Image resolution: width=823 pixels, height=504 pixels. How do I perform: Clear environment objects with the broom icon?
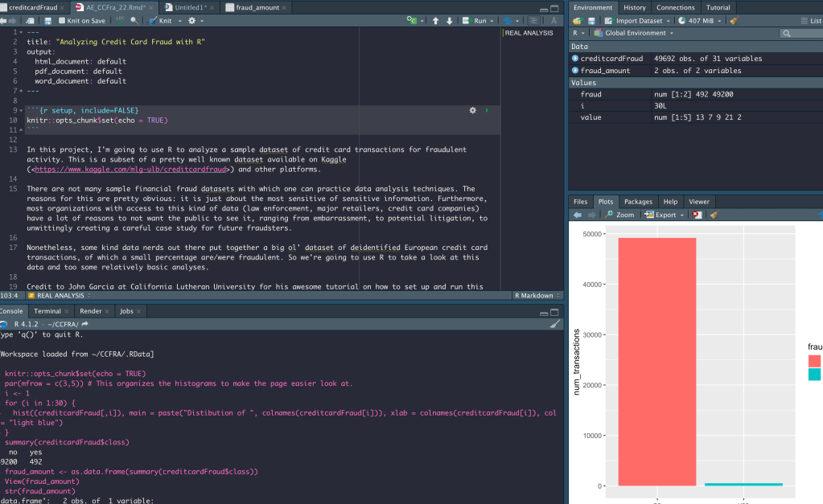point(735,20)
